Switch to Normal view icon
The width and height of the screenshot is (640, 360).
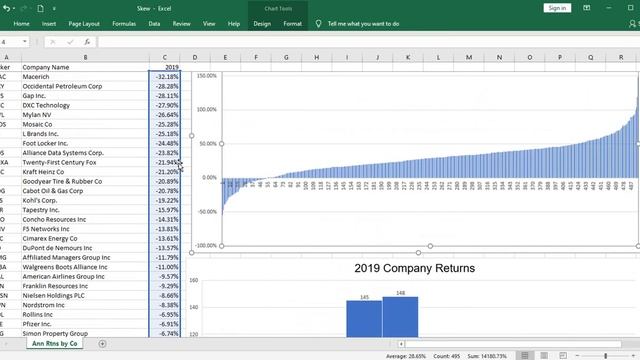click(x=524, y=356)
